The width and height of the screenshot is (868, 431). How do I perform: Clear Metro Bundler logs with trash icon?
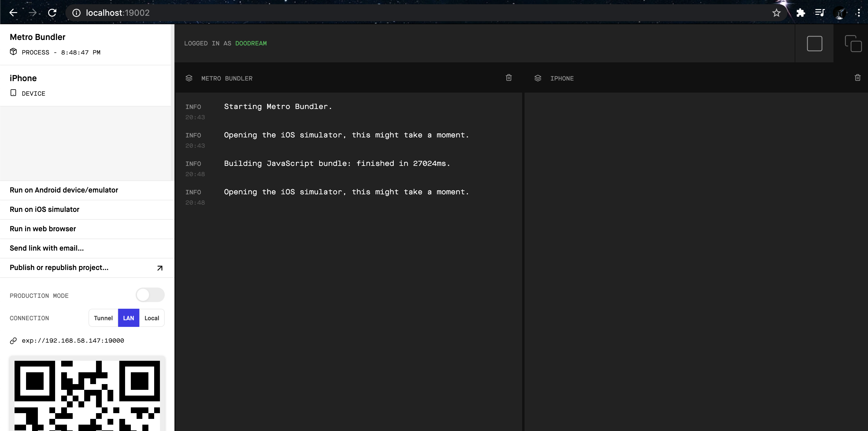pos(509,78)
